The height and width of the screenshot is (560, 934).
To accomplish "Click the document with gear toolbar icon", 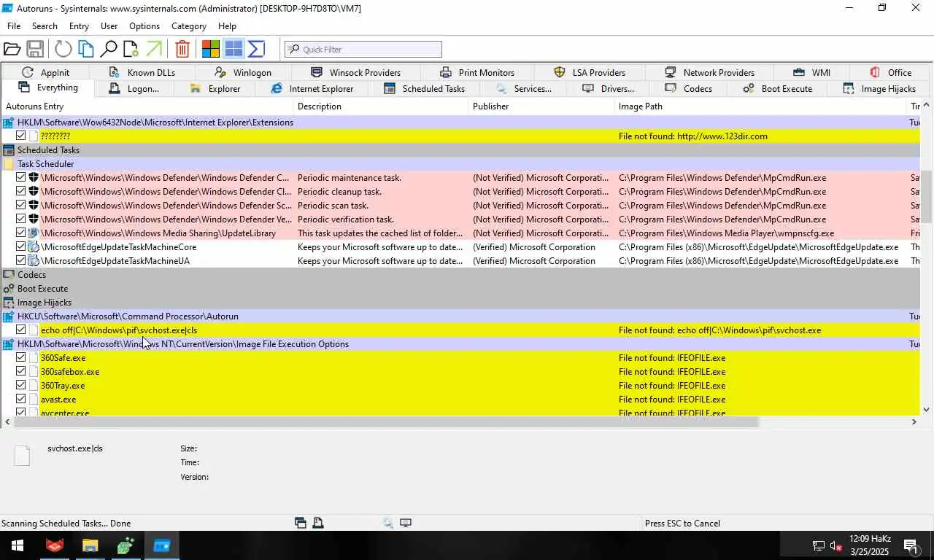I will click(131, 49).
